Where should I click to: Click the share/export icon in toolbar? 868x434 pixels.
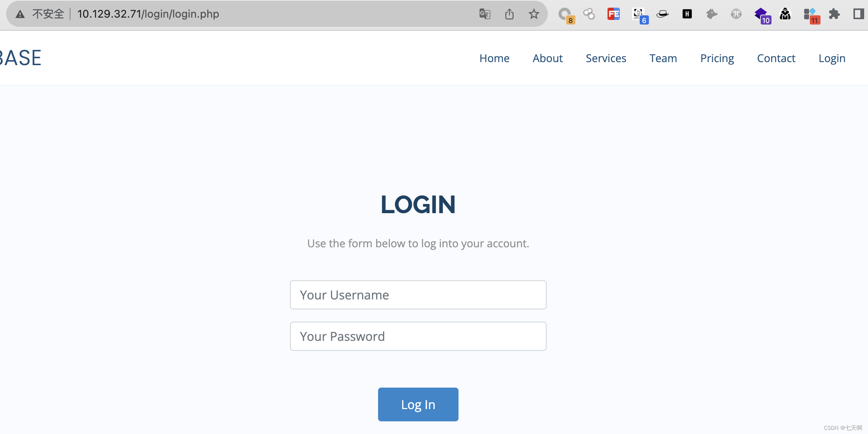click(510, 14)
